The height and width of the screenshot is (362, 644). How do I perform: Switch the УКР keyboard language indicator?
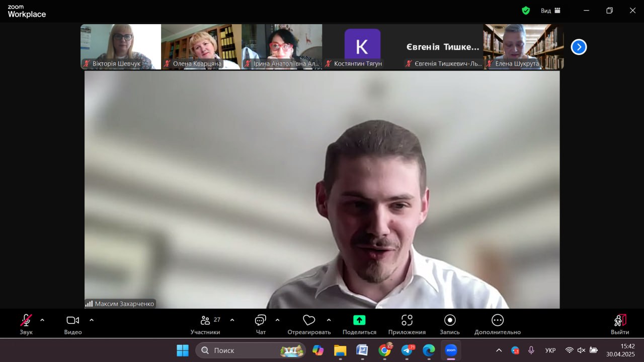coord(550,350)
